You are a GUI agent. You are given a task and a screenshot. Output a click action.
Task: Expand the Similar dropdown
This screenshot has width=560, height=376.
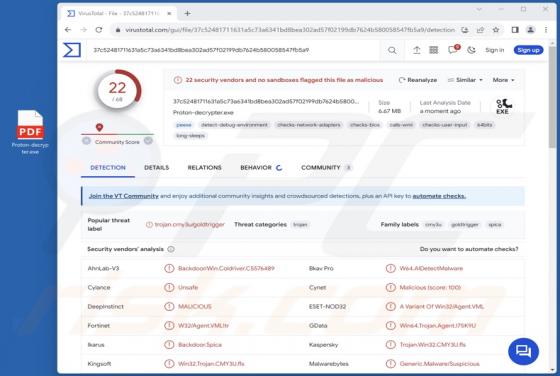[x=465, y=80]
